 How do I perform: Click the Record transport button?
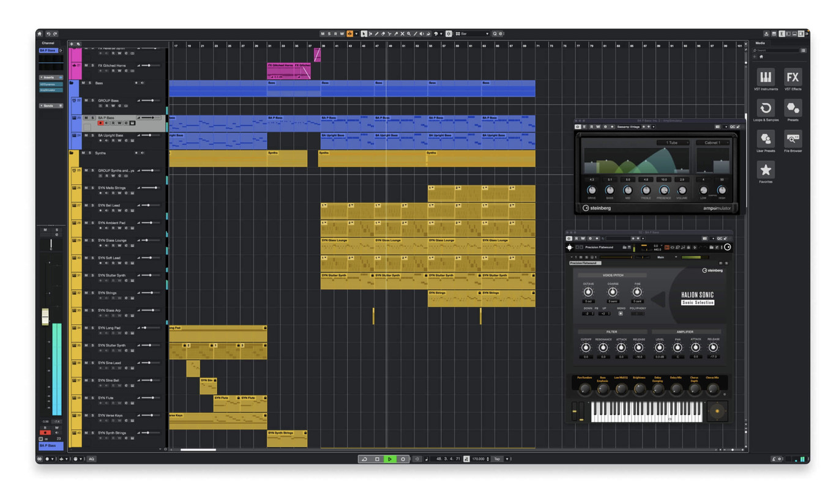click(403, 459)
